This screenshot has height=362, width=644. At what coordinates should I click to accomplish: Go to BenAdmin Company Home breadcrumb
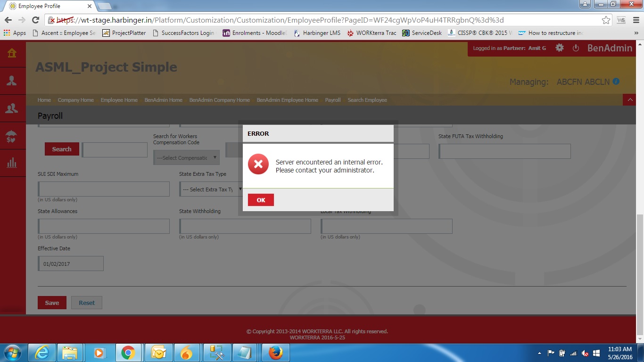click(219, 100)
